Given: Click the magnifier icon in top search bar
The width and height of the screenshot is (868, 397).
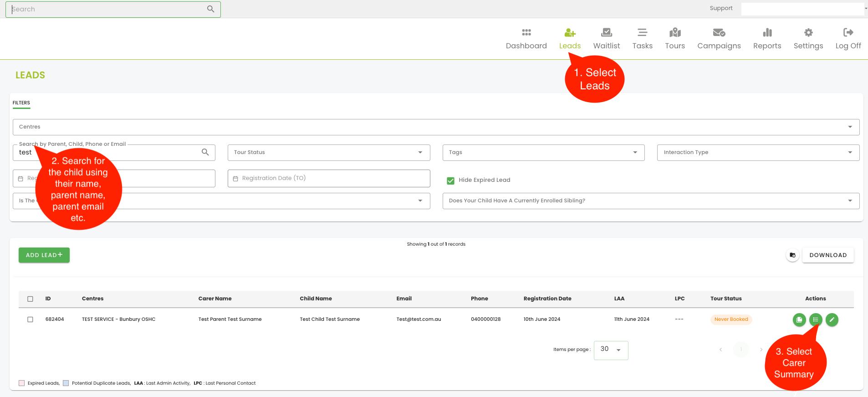Looking at the screenshot, I should click(x=210, y=9).
